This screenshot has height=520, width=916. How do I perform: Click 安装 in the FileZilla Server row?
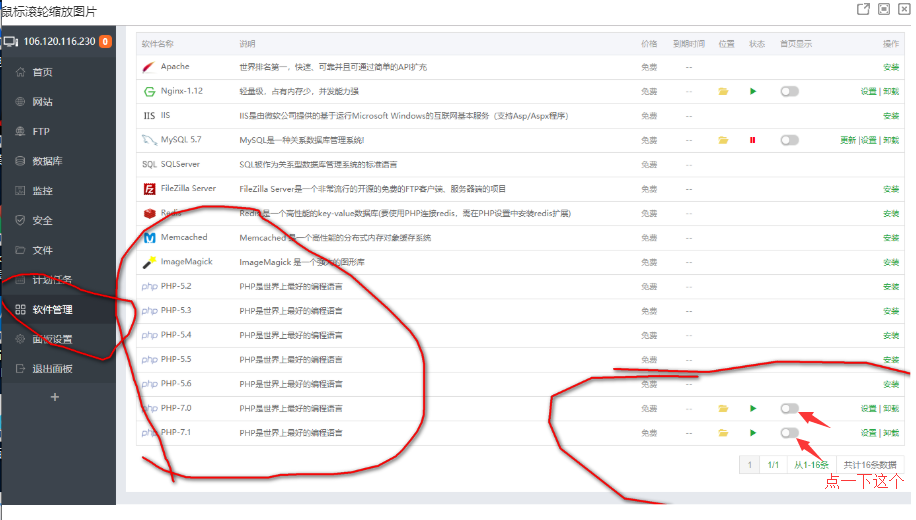[891, 189]
